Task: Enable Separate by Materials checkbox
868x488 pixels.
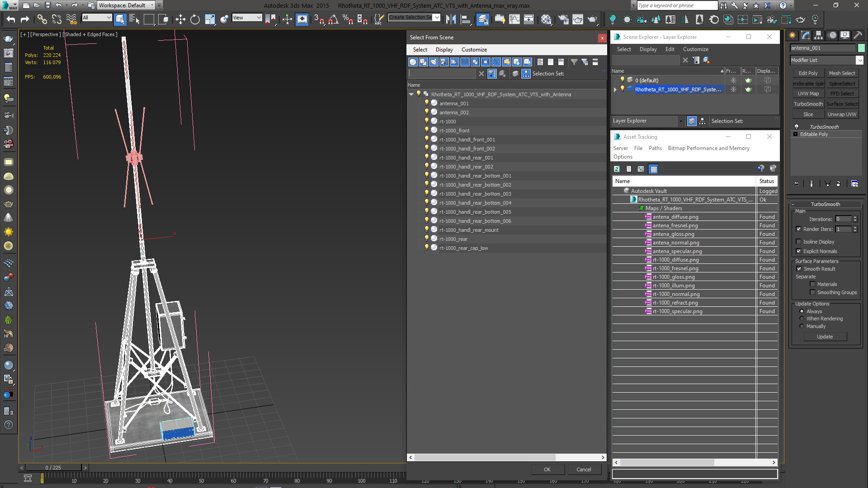Action: pyautogui.click(x=812, y=284)
